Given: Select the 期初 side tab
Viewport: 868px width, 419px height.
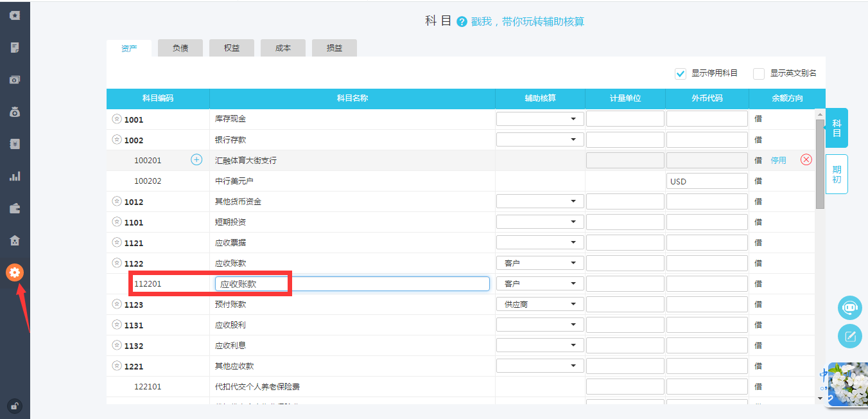Looking at the screenshot, I should [x=837, y=174].
